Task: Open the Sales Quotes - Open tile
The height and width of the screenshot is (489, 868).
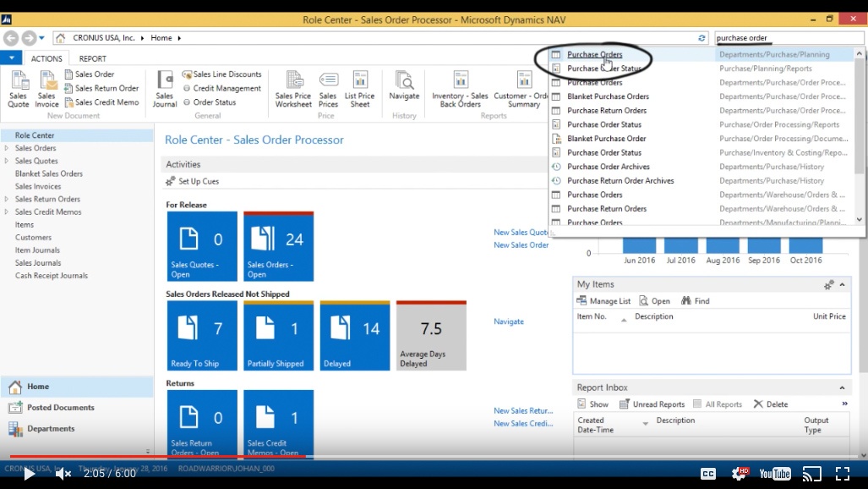Action: click(x=202, y=246)
